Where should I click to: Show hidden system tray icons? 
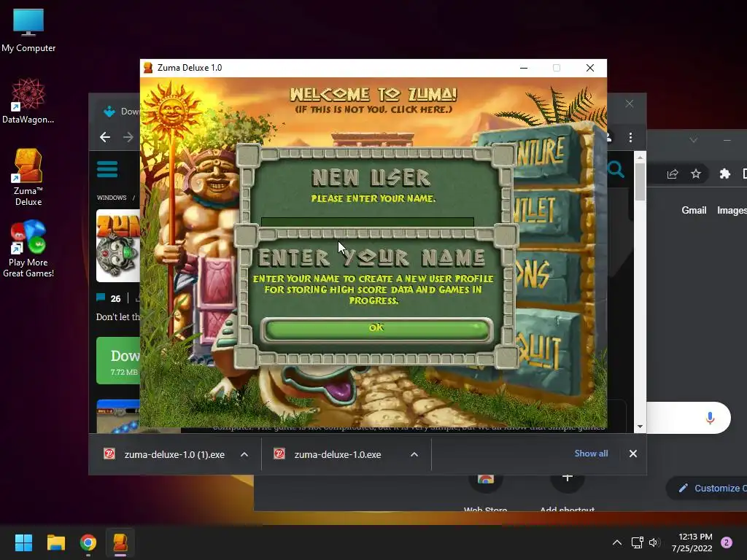pos(616,542)
